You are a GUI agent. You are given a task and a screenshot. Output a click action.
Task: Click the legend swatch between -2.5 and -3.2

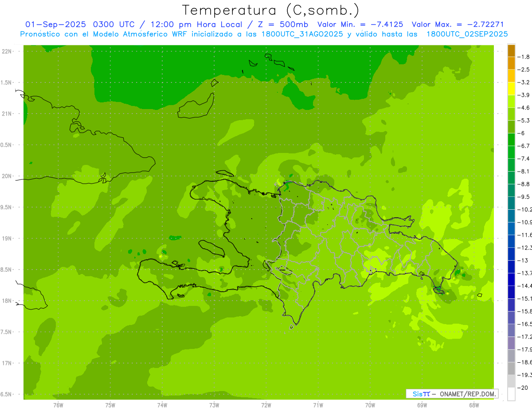click(511, 76)
